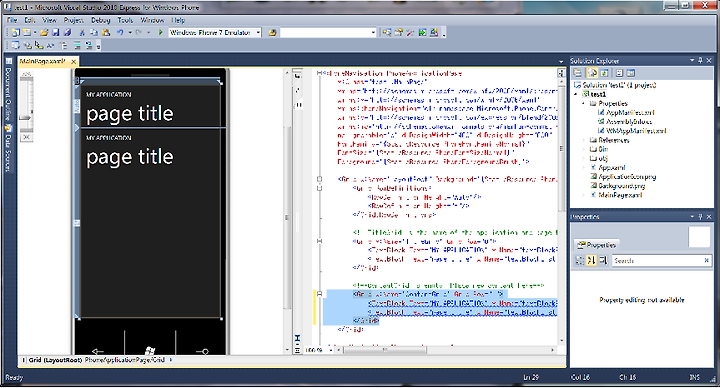720x388 pixels.
Task: Open the Windows Phone 7 Emulator dropdown
Action: coord(258,33)
